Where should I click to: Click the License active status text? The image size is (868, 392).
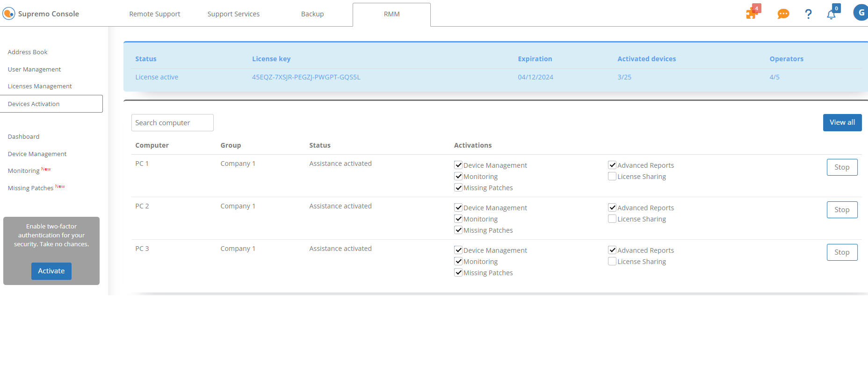click(x=157, y=77)
